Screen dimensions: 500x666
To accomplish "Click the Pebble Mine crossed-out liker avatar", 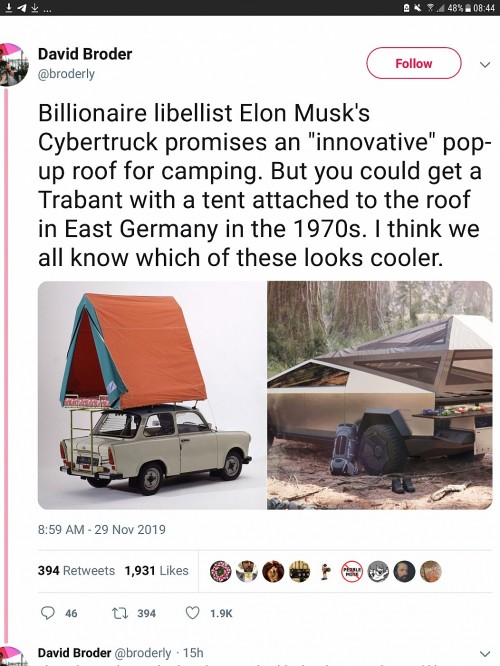I will pos(352,571).
